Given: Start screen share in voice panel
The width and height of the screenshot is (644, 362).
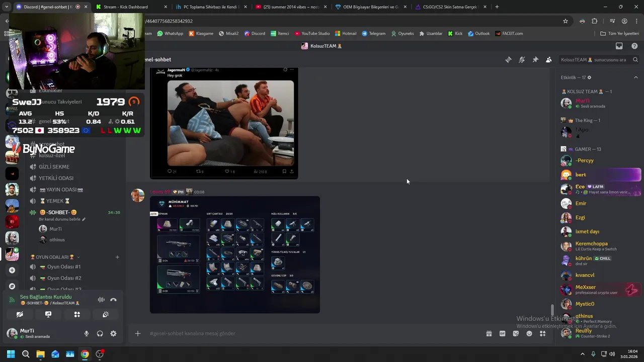Looking at the screenshot, I should pyautogui.click(x=48, y=314).
